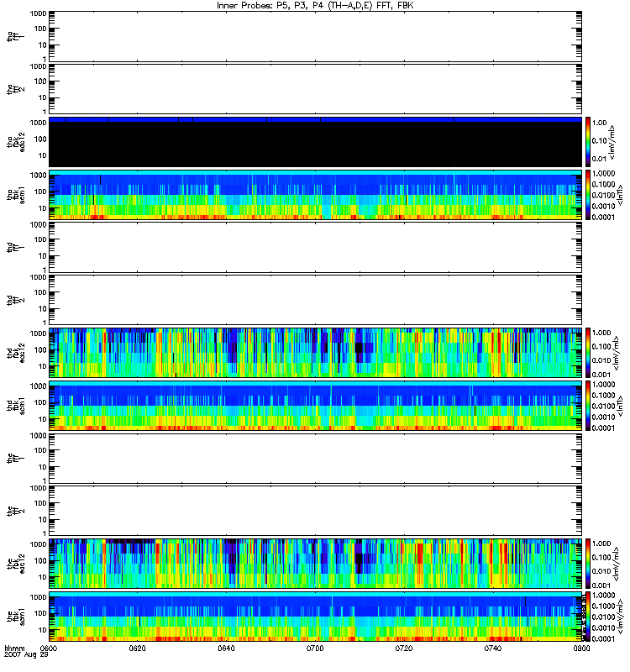Select the tha fbk scm1 color bar

(x=588, y=195)
